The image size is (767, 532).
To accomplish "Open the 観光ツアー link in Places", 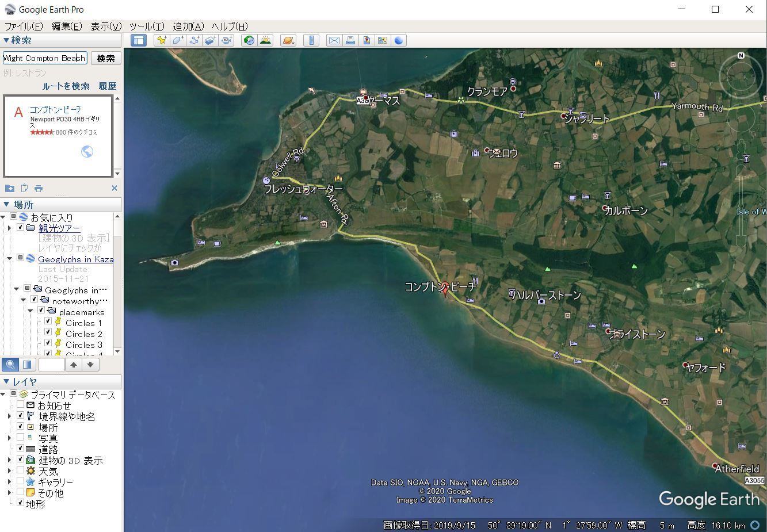I will (x=59, y=228).
